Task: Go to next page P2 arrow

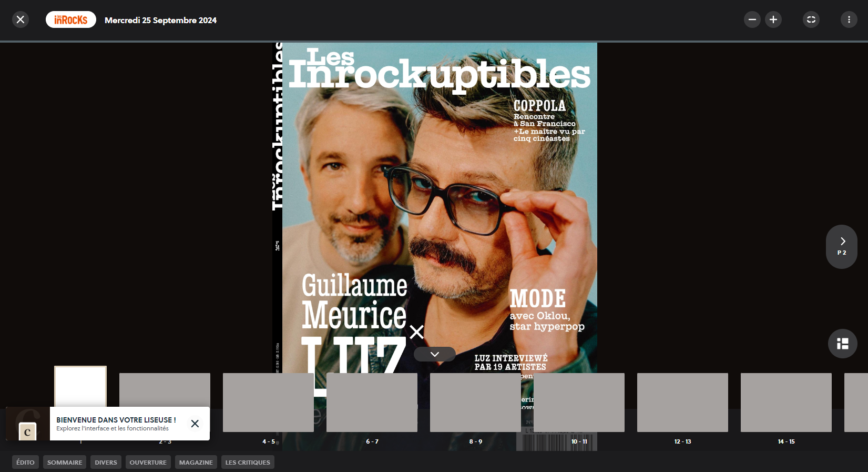Action: (842, 246)
